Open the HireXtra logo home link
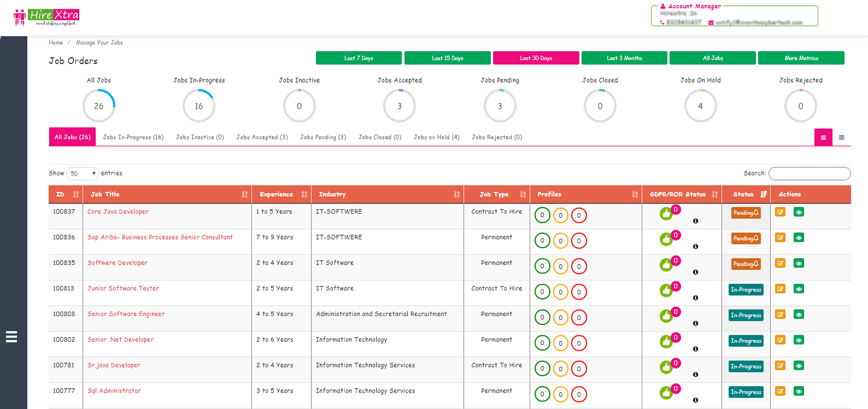Viewport: 868px width, 409px height. [x=46, y=17]
